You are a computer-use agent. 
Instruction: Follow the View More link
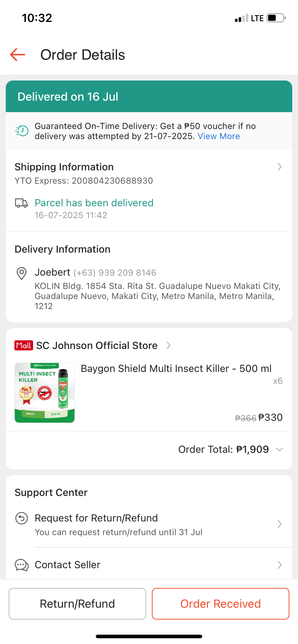tap(219, 136)
